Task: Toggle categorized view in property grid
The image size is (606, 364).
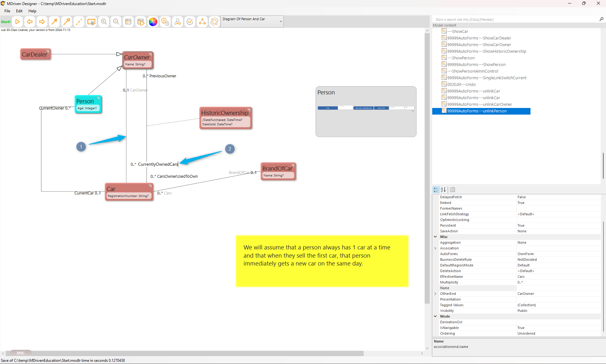Action: 436,190
